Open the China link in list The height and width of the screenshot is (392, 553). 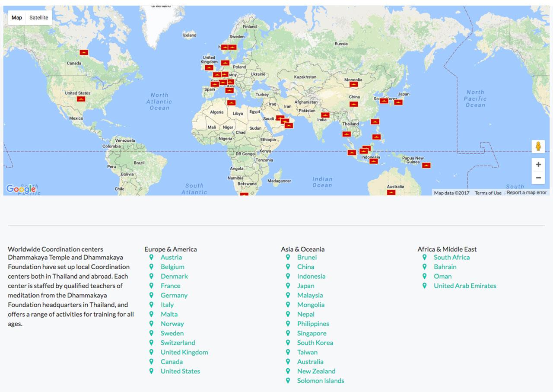tap(305, 267)
